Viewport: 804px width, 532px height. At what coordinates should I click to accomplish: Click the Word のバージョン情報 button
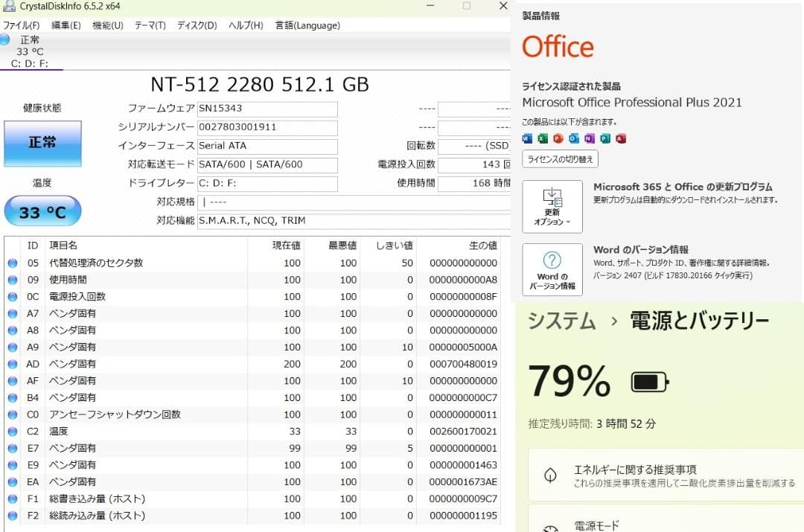tap(552, 269)
